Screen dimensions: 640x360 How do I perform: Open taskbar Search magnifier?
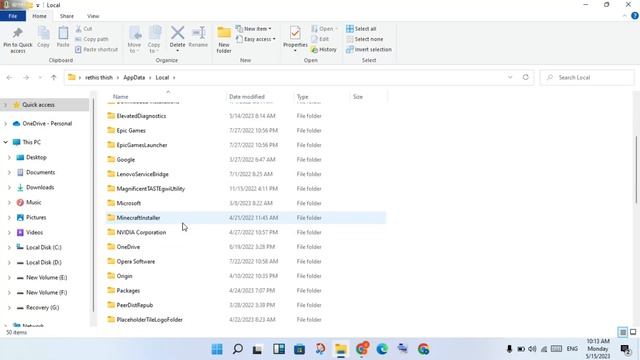point(238,349)
